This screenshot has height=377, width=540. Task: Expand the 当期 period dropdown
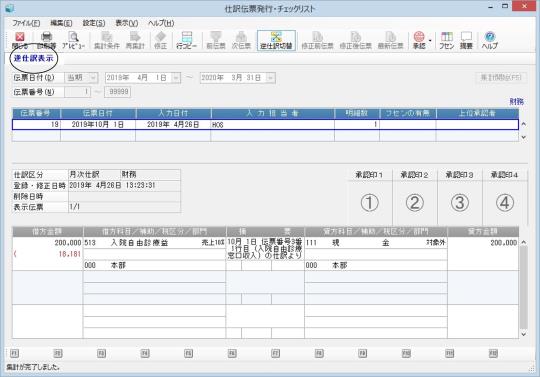tap(81, 78)
